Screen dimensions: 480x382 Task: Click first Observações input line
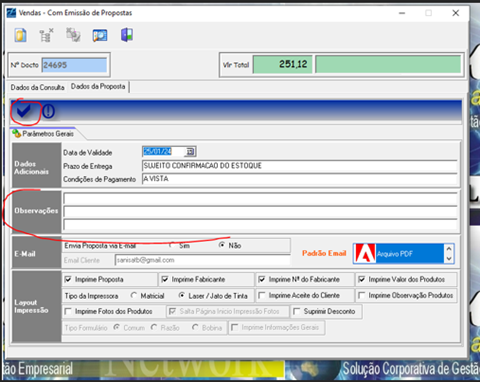260,199
